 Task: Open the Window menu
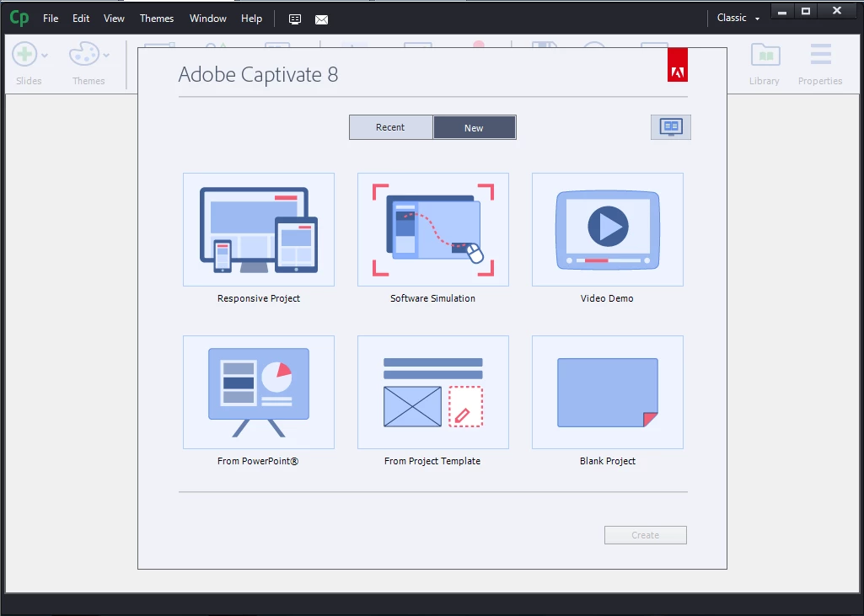point(207,19)
